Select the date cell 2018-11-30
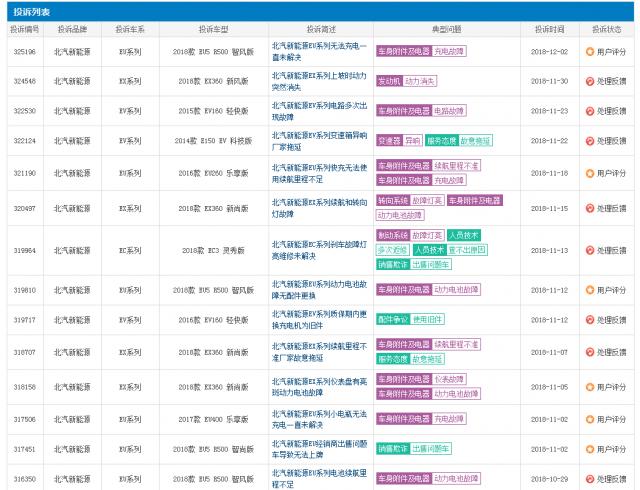Screen dimensions: 640x490 pos(549,81)
